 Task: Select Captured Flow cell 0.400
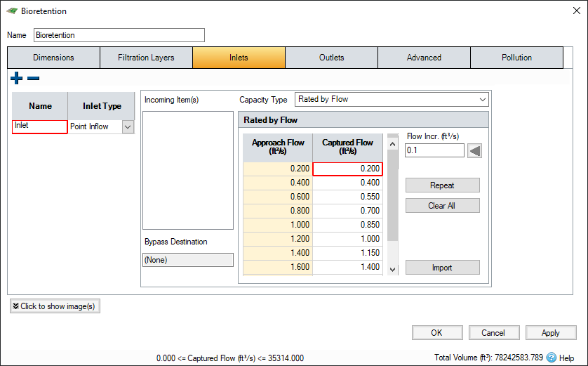pyautogui.click(x=347, y=183)
